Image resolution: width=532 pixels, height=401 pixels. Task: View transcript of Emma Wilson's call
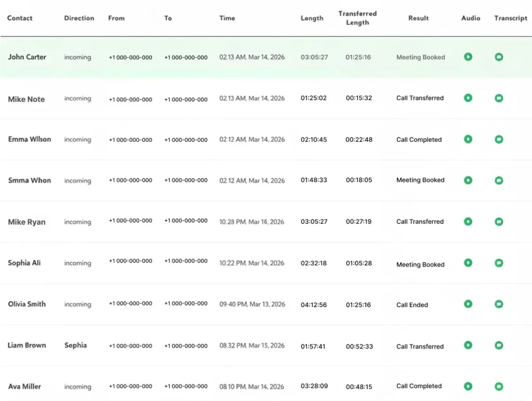click(x=499, y=139)
